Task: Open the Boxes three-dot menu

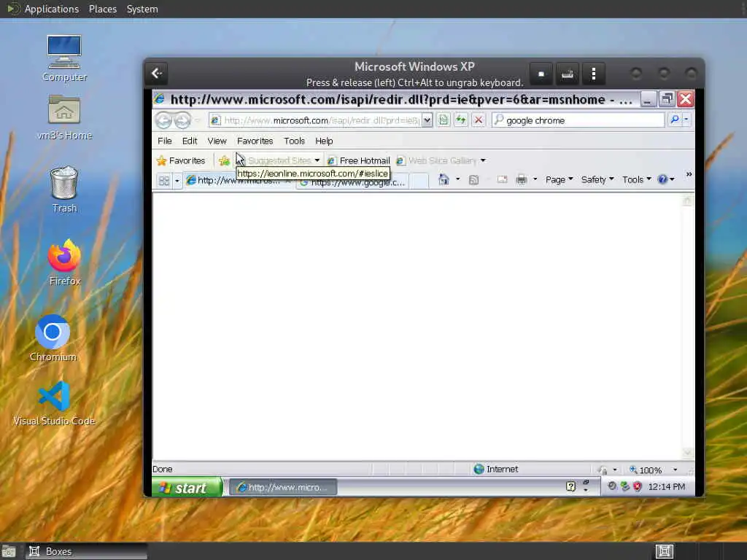Action: [x=593, y=74]
